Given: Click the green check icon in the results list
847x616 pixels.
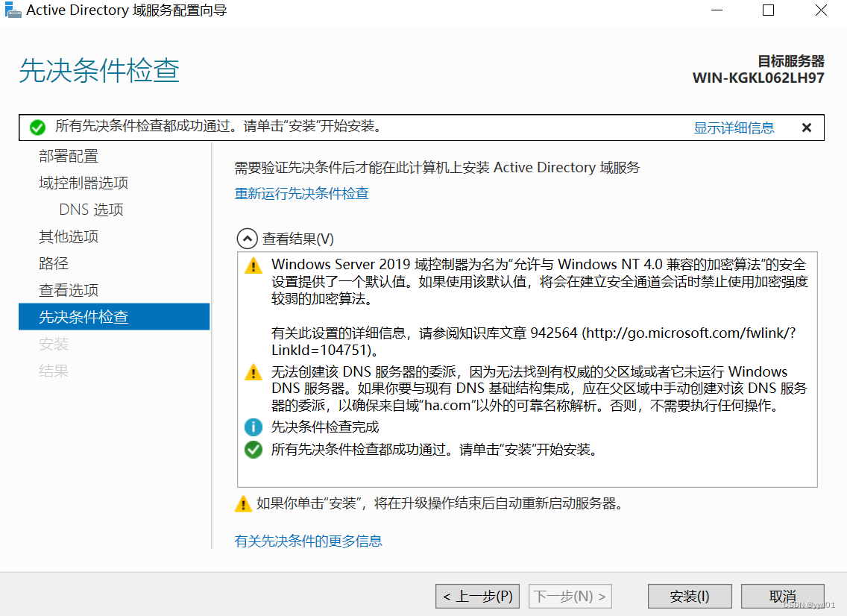Looking at the screenshot, I should (254, 450).
